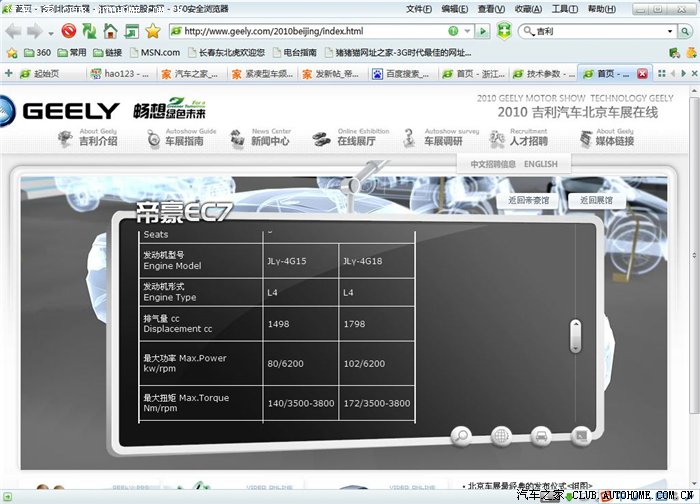Click the home page toolbar icon
This screenshot has width=700, height=504.
110,31
